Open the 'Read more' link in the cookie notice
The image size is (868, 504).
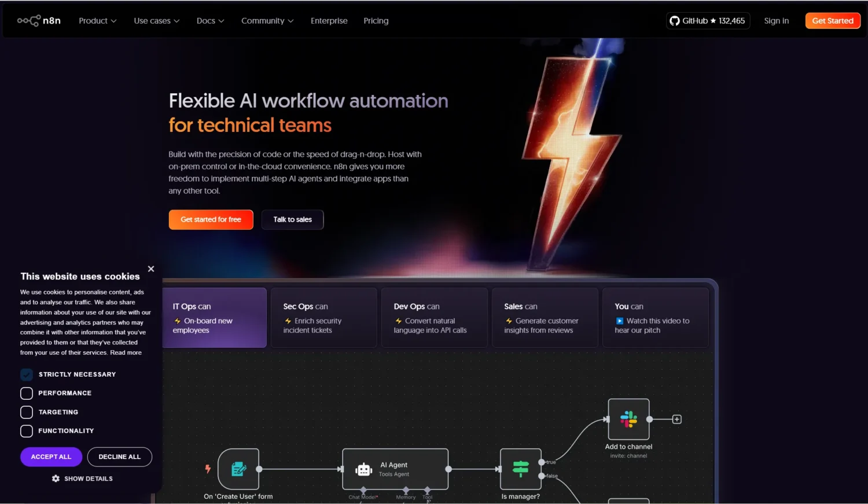[126, 352]
